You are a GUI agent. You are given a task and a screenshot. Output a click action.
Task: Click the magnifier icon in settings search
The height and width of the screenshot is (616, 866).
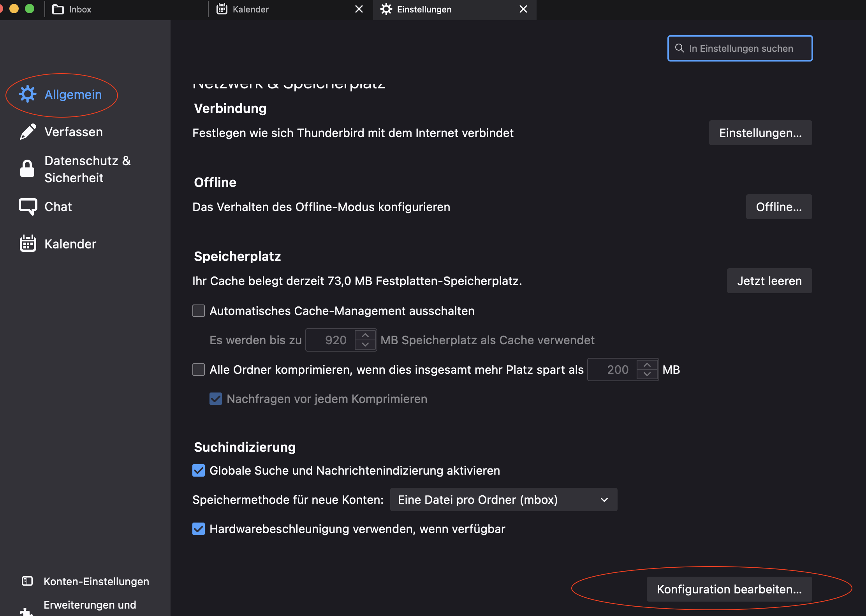(679, 48)
